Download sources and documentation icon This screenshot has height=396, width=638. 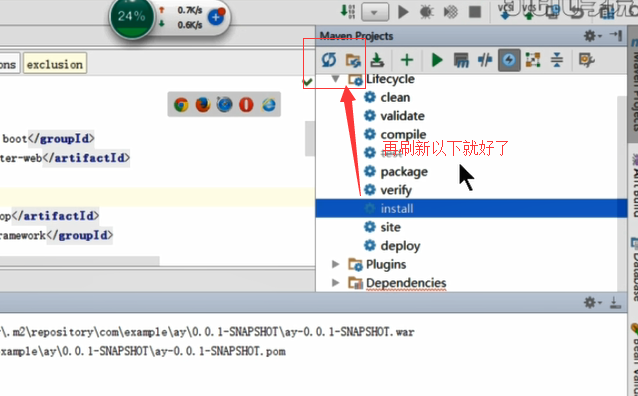click(x=377, y=60)
